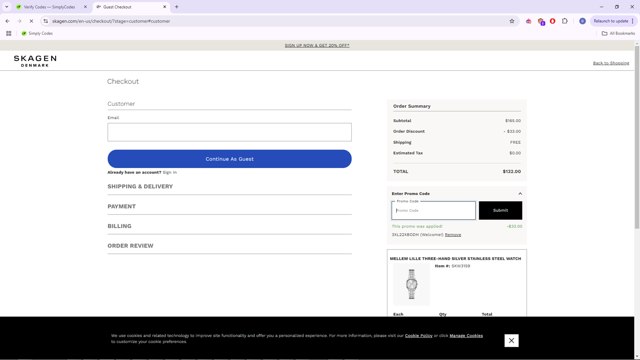Screen dimensions: 640x360
Task: Click the watch product thumbnail
Action: pos(411,284)
